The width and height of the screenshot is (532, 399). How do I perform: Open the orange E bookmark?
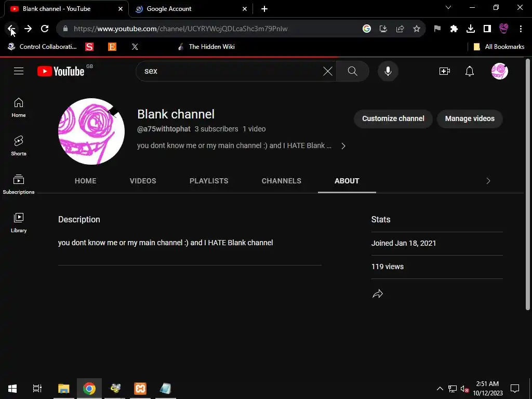coord(112,47)
